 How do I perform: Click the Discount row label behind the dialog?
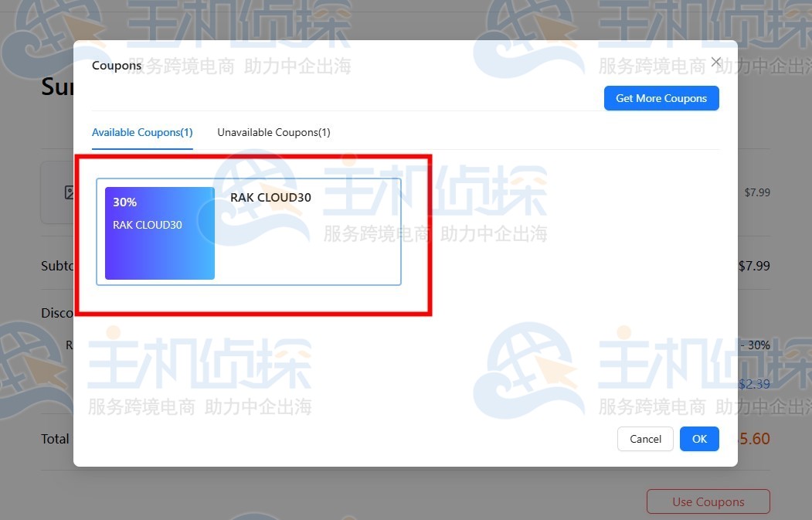tap(59, 313)
